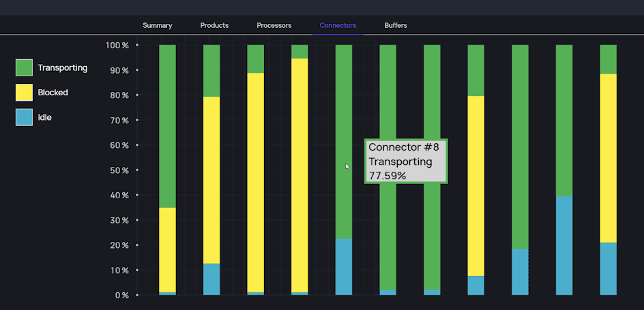Select blue Idle segment of fifth bar

coord(344,267)
